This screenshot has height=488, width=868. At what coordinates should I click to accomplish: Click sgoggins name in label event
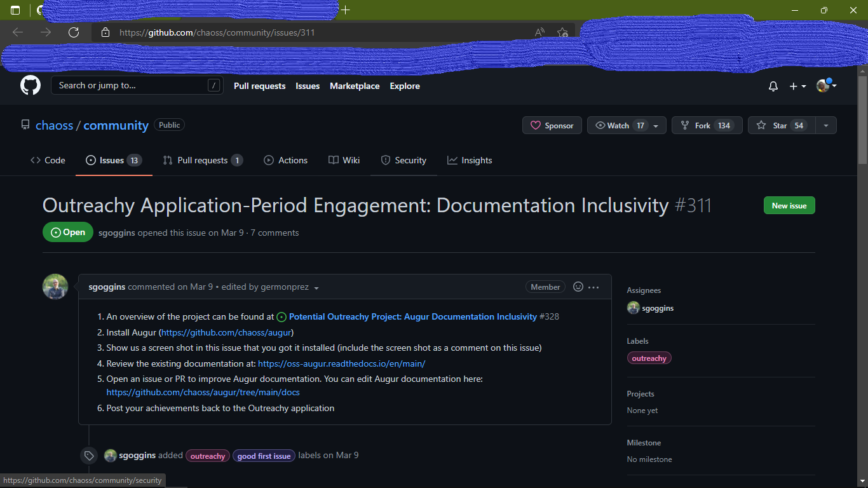(137, 455)
